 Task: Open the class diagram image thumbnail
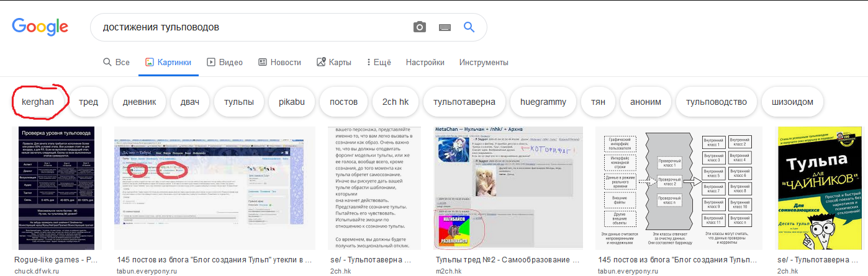click(680, 187)
